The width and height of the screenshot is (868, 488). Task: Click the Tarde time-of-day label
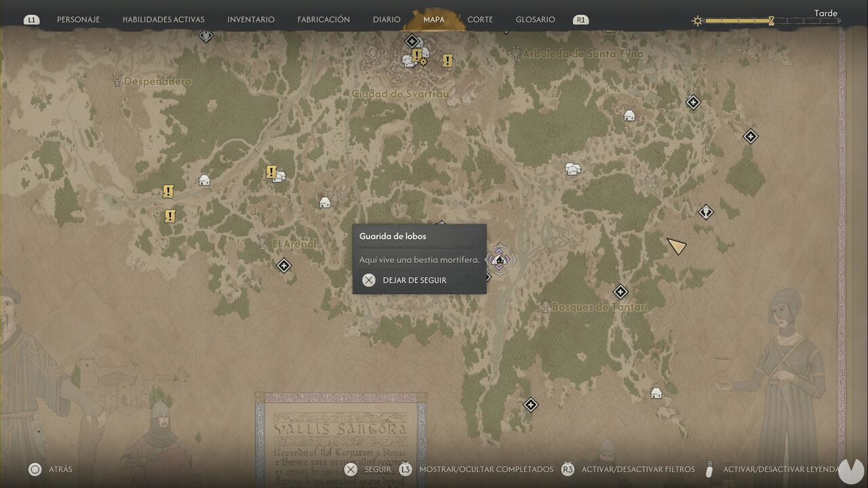(x=826, y=13)
